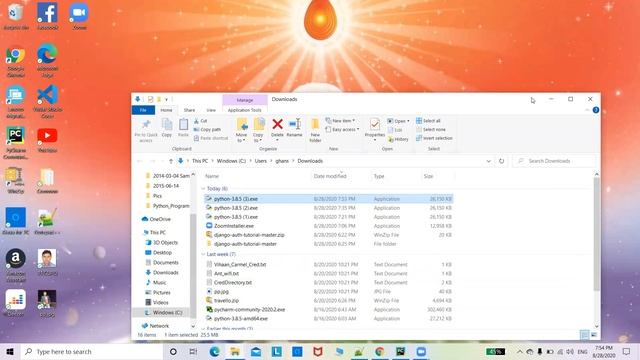The width and height of the screenshot is (640, 360).
Task: Switch to large icons view in status bar
Action: (x=594, y=335)
